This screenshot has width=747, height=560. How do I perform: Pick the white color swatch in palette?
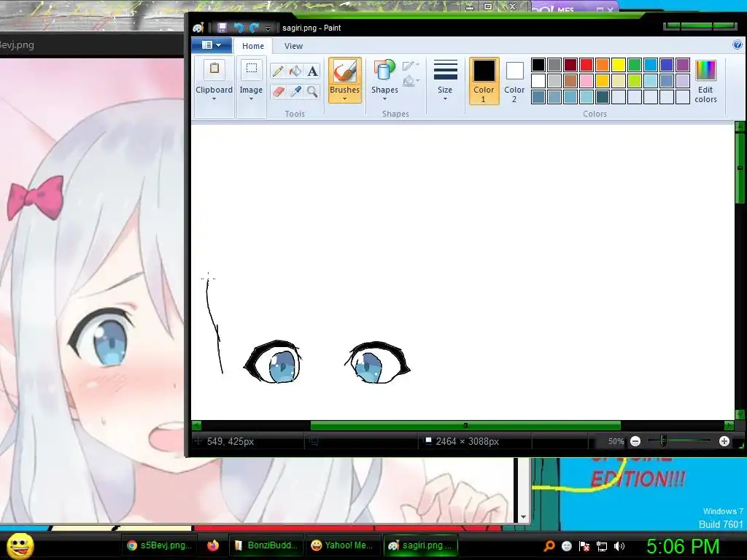pos(538,80)
